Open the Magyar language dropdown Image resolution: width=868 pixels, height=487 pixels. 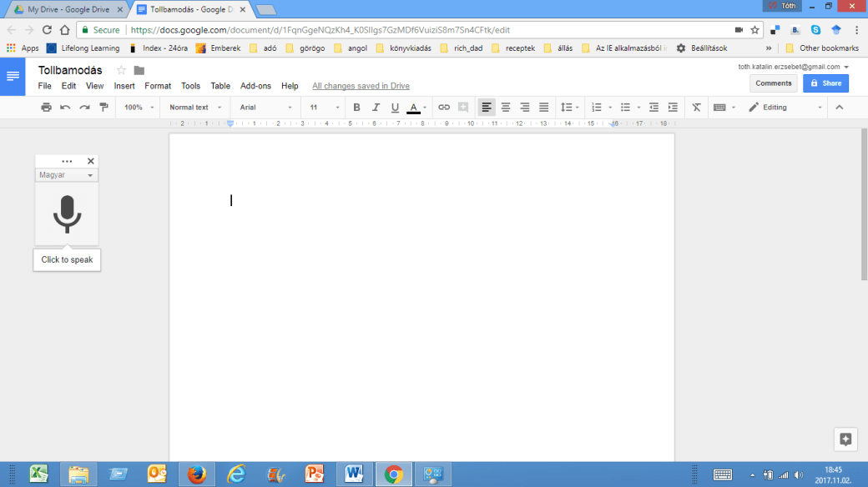tap(67, 175)
